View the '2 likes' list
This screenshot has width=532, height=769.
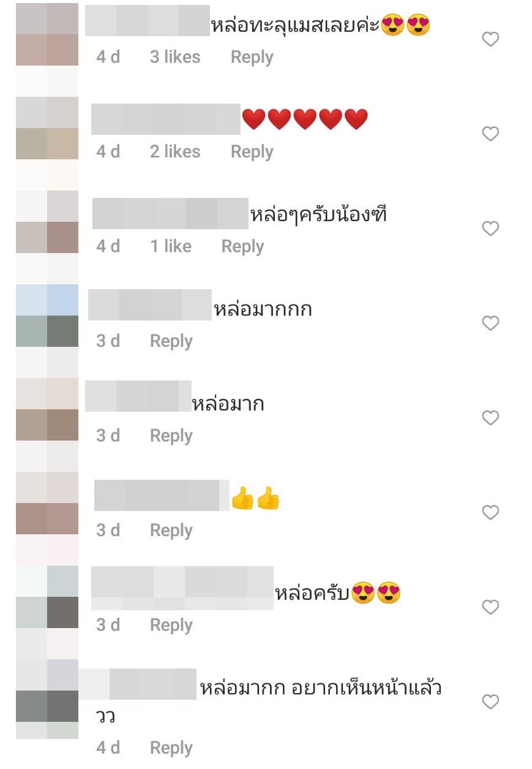click(x=175, y=151)
